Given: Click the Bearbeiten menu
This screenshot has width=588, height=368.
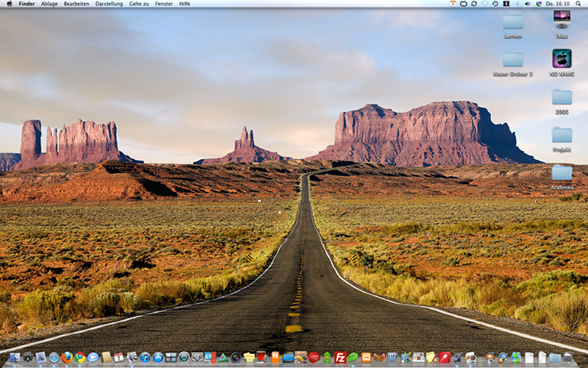Looking at the screenshot, I should (x=76, y=4).
